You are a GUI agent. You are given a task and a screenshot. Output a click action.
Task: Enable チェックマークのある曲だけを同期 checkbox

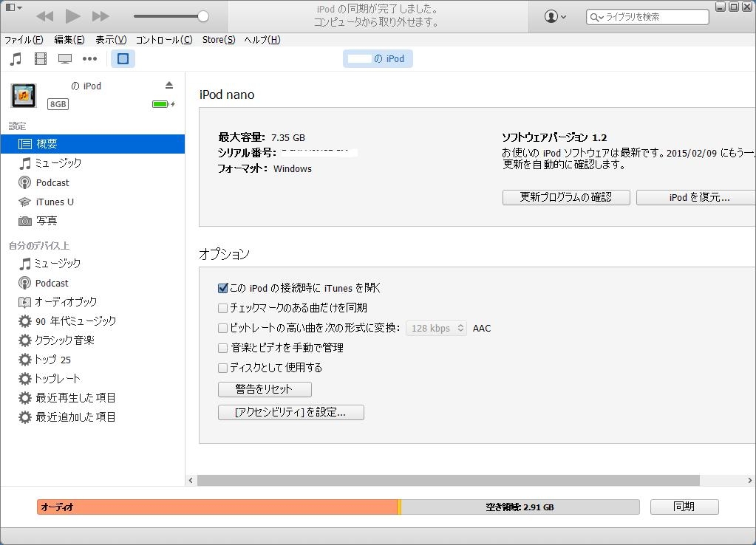tap(222, 308)
